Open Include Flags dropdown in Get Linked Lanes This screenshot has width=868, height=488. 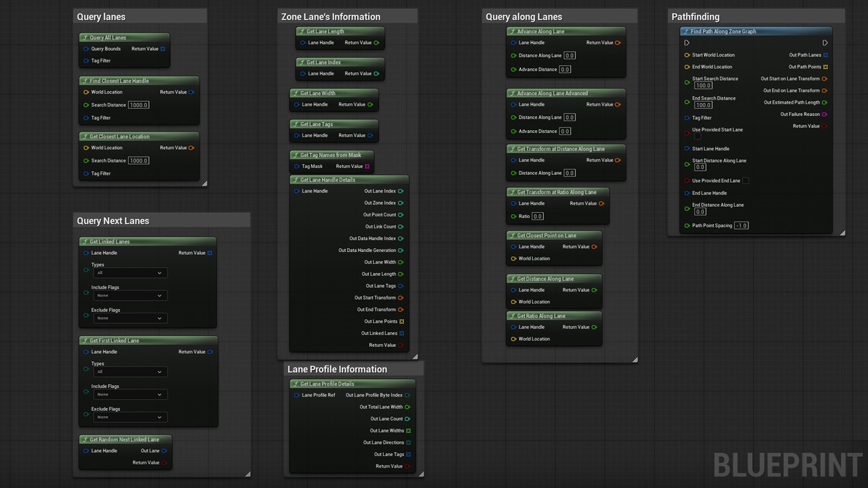tap(130, 296)
